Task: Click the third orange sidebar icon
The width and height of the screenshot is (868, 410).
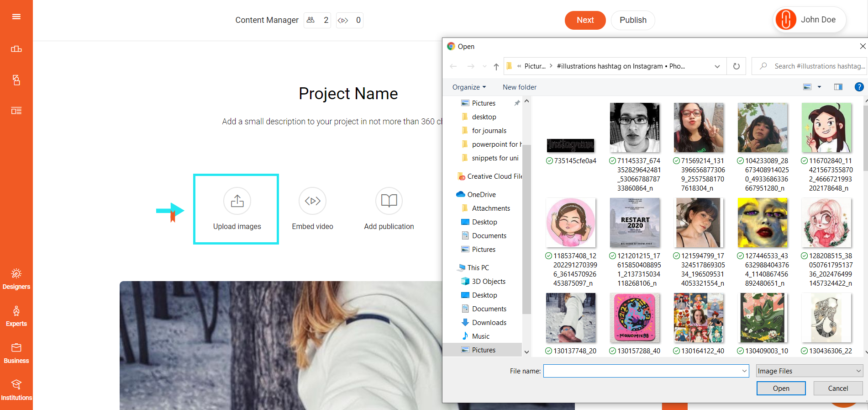Action: click(x=16, y=80)
